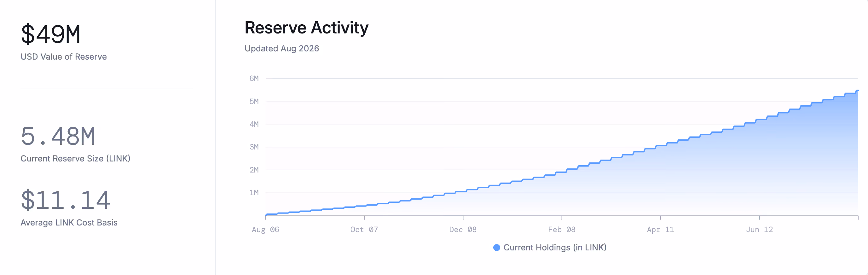Click the Reserve Activity heading
Image resolution: width=868 pixels, height=275 pixels.
[307, 28]
